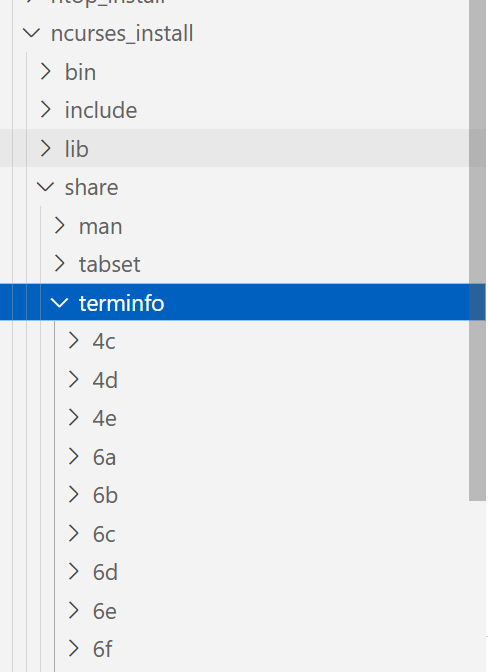The image size is (488, 672).
Task: Collapse the share folder chevron
Action: click(x=45, y=187)
